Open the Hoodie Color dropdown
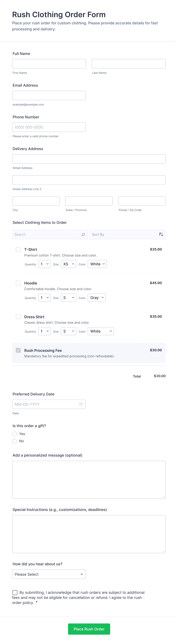This screenshot has height=644, width=176. click(97, 297)
